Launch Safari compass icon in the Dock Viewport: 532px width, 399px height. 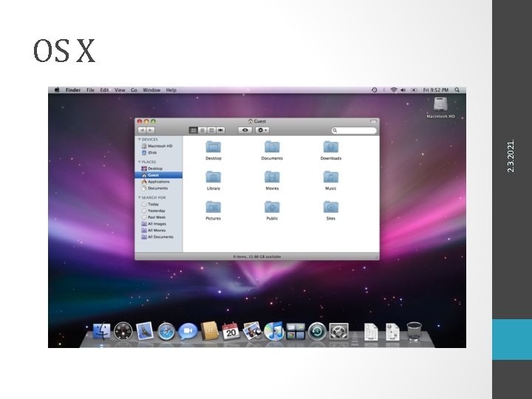pos(166,332)
